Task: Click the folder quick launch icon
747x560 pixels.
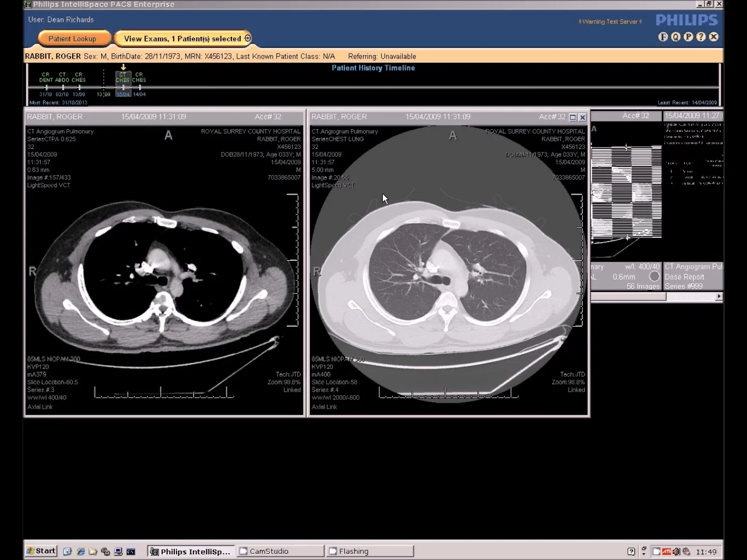Action: (x=92, y=552)
